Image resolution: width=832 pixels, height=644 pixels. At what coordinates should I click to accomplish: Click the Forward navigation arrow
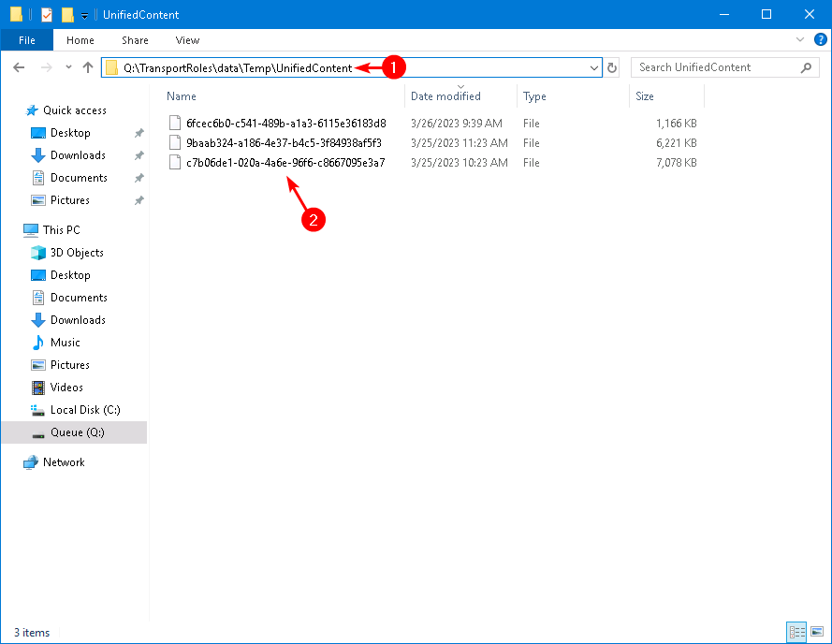click(x=47, y=67)
